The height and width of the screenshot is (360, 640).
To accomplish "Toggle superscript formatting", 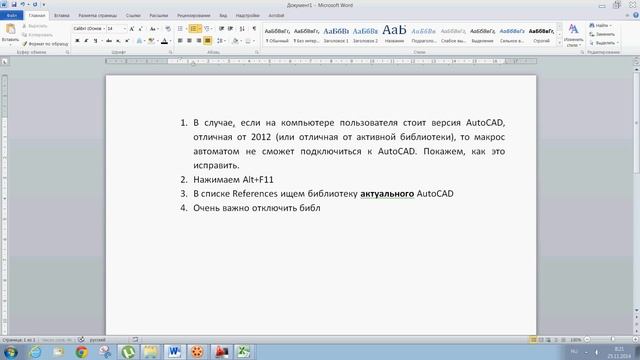I will click(x=127, y=41).
